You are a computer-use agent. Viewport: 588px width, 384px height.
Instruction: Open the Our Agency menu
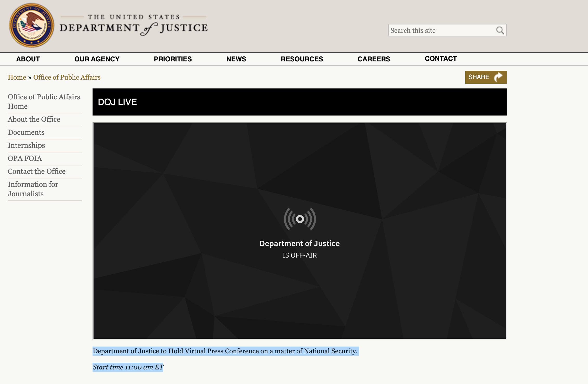pos(97,59)
